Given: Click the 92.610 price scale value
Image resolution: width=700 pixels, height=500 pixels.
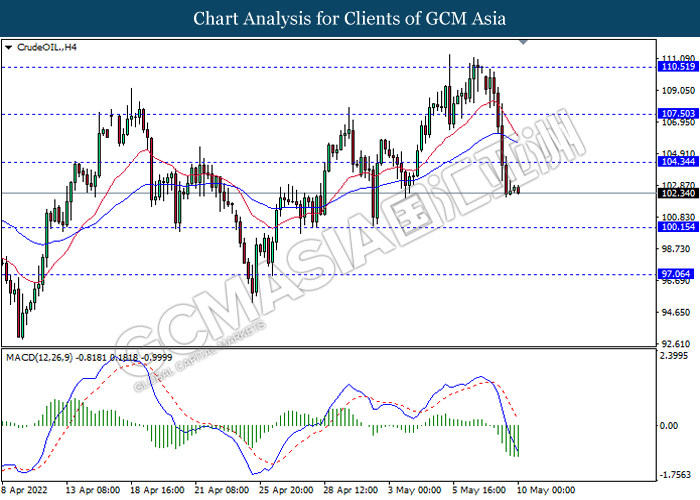Looking at the screenshot, I should (678, 344).
